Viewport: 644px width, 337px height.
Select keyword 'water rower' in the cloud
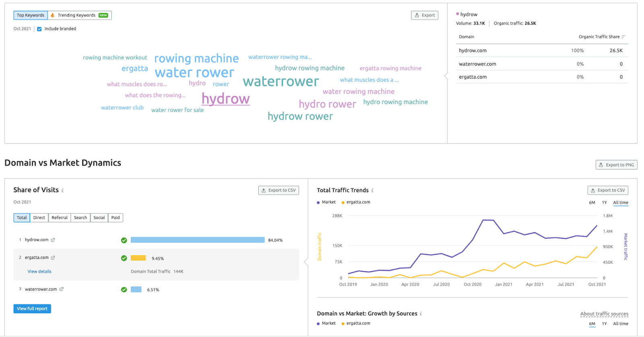click(194, 72)
